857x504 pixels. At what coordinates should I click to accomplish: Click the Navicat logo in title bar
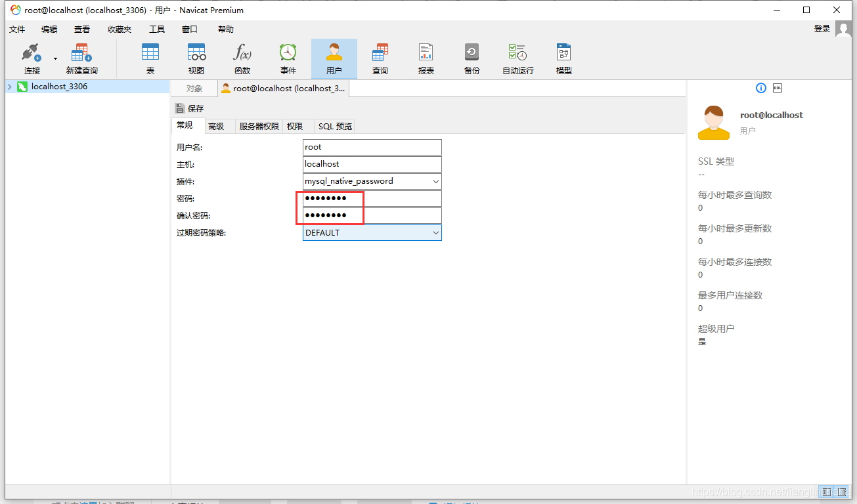(16, 10)
